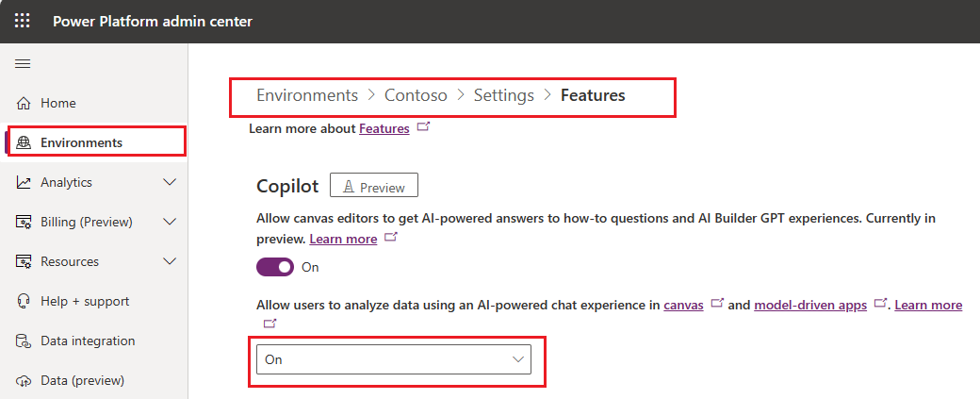
Task: Click the Features learn more link
Action: point(384,128)
